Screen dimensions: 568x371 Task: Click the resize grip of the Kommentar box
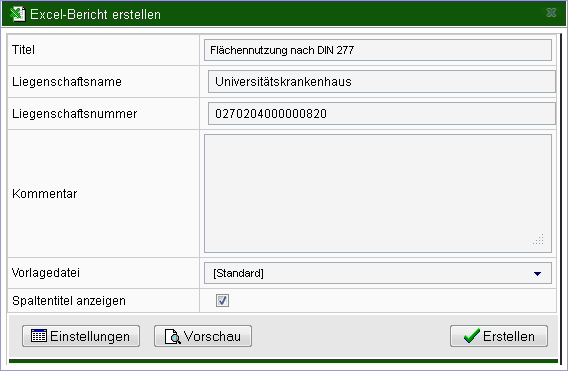point(538,239)
